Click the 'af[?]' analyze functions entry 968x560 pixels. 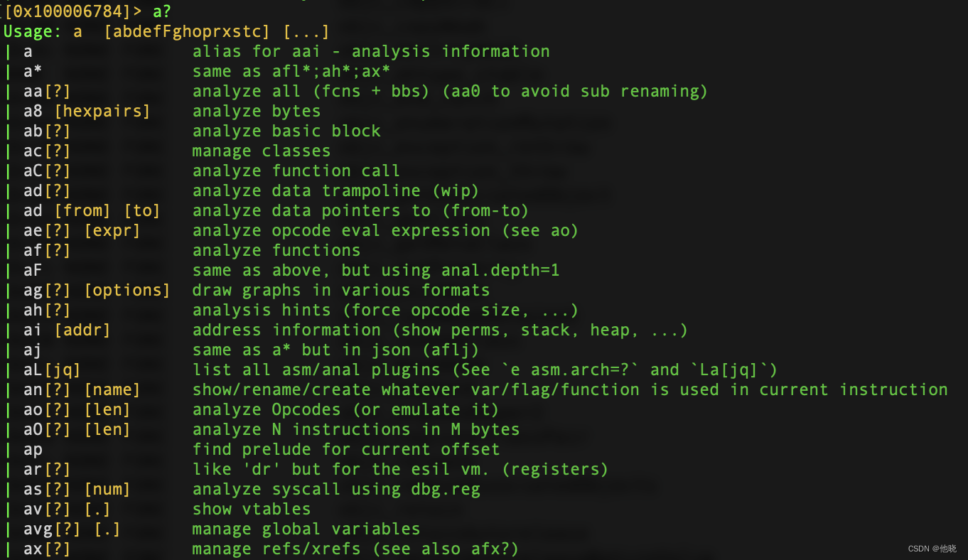(x=47, y=251)
